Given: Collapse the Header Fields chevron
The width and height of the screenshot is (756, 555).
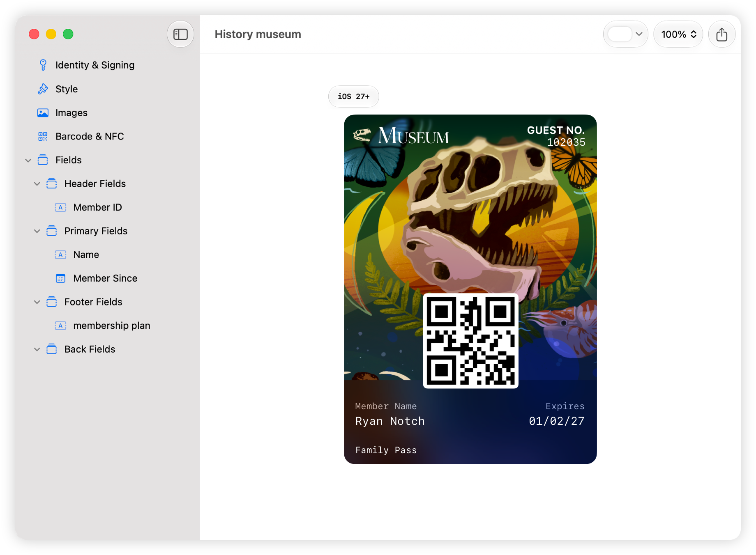Looking at the screenshot, I should coord(37,184).
